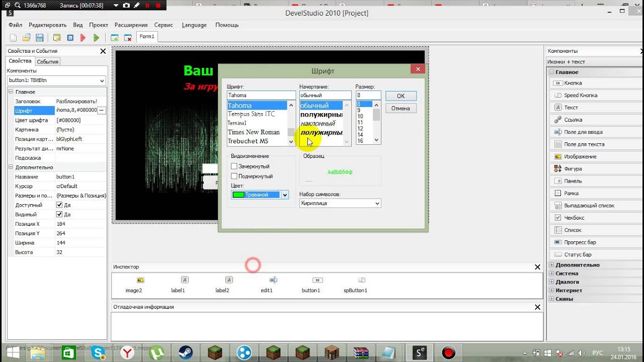Pick the Прогресс бар component
644x362 pixels.
pyautogui.click(x=595, y=242)
